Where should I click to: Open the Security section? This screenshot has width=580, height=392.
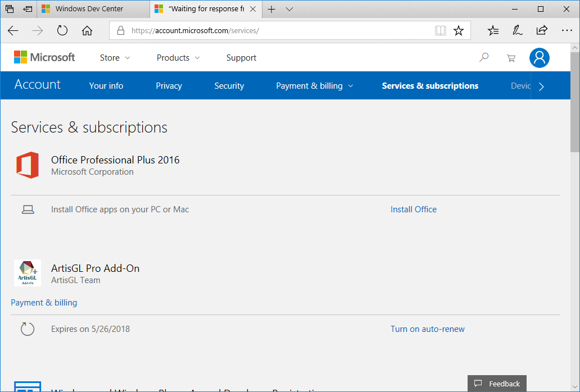(x=229, y=86)
